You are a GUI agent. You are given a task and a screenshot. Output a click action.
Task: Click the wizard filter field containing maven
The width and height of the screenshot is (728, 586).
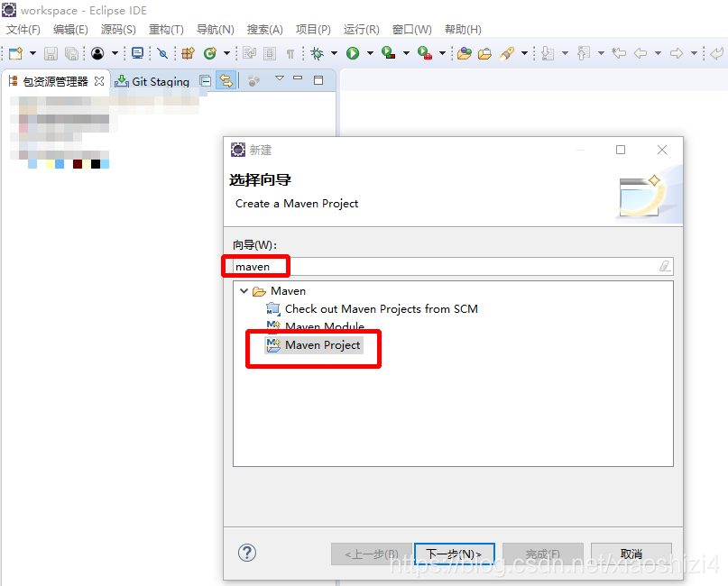453,267
